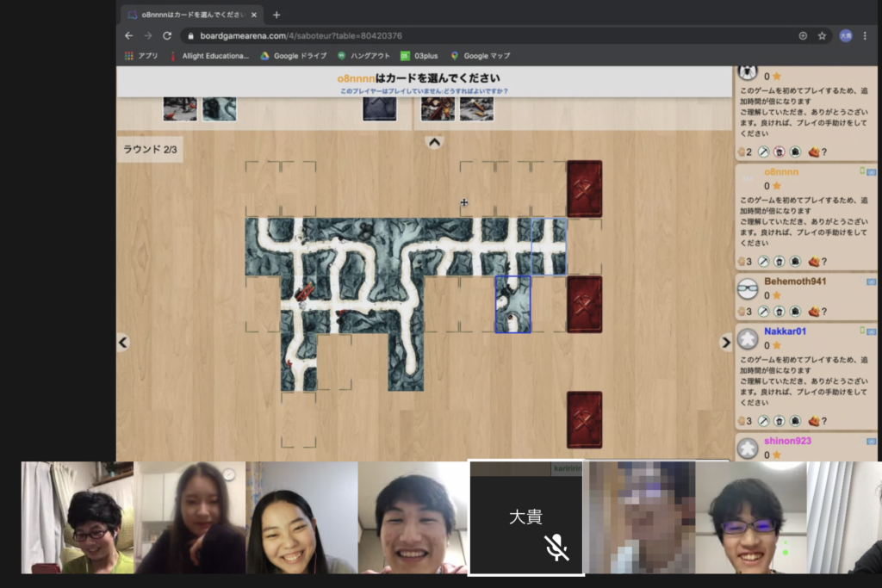Click Behemoth941's mine cart tool icon
The image size is (882, 588).
coord(795,312)
